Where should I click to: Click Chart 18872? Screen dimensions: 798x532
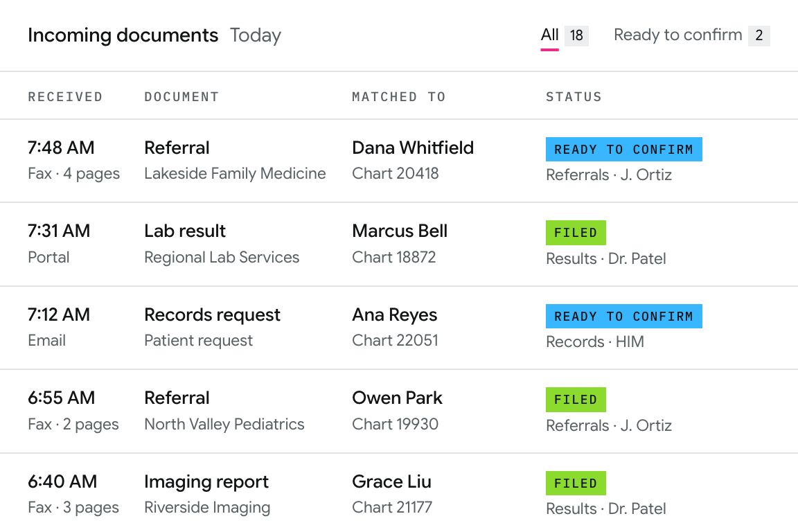point(394,257)
